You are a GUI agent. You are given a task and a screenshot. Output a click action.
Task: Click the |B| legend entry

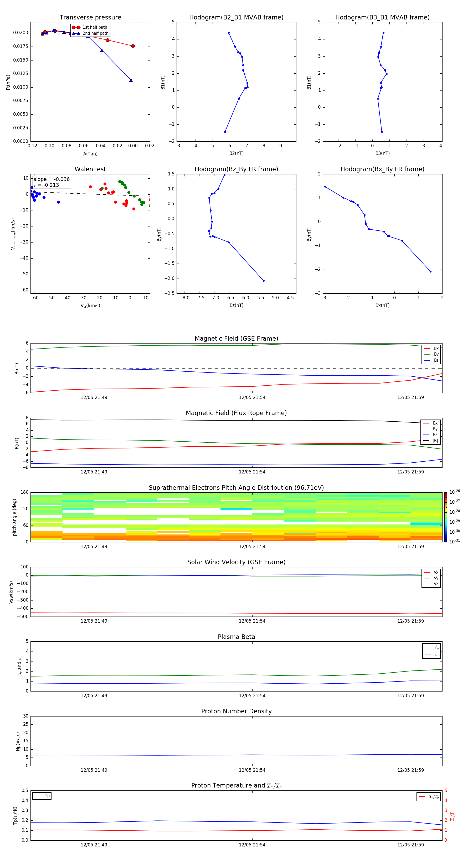pos(431,441)
